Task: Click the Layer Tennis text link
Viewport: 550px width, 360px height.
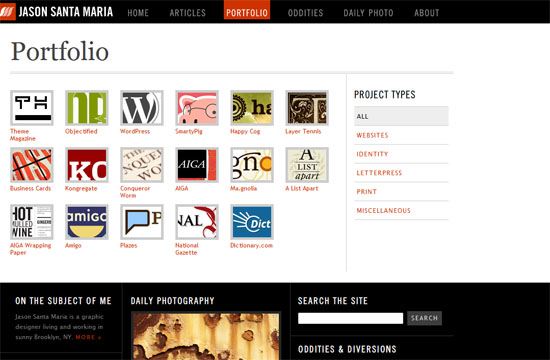Action: pyautogui.click(x=303, y=131)
